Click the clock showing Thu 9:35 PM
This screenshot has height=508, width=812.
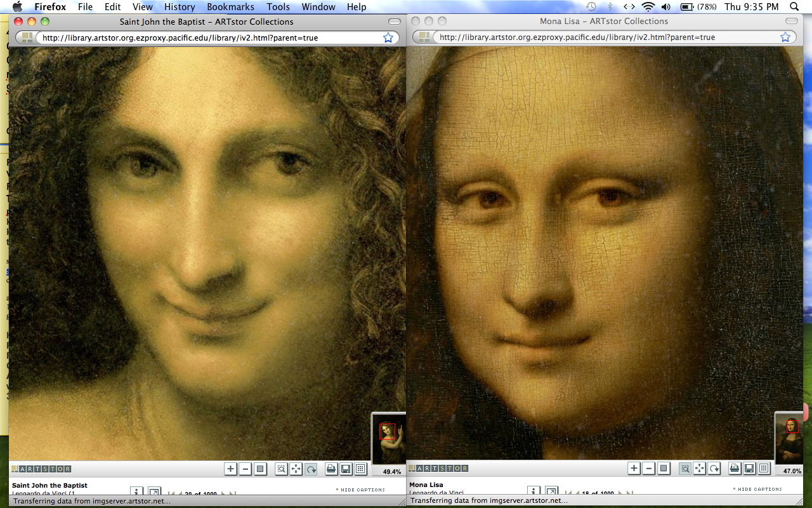pyautogui.click(x=752, y=7)
